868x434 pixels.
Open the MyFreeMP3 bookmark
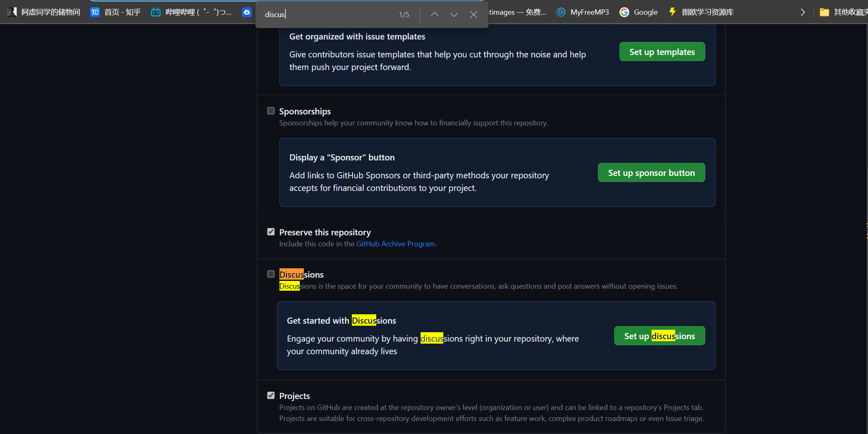tap(582, 12)
